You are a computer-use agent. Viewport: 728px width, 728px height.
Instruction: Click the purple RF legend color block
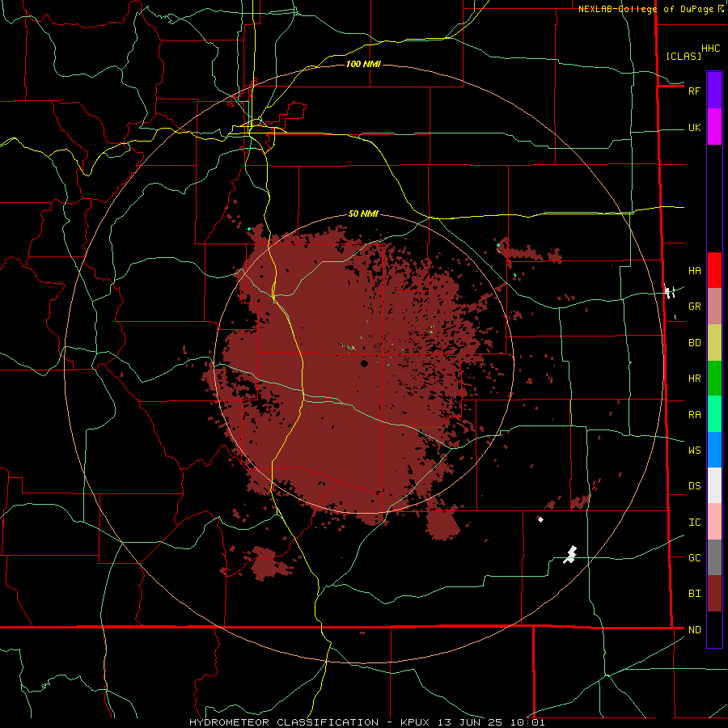pyautogui.click(x=714, y=91)
